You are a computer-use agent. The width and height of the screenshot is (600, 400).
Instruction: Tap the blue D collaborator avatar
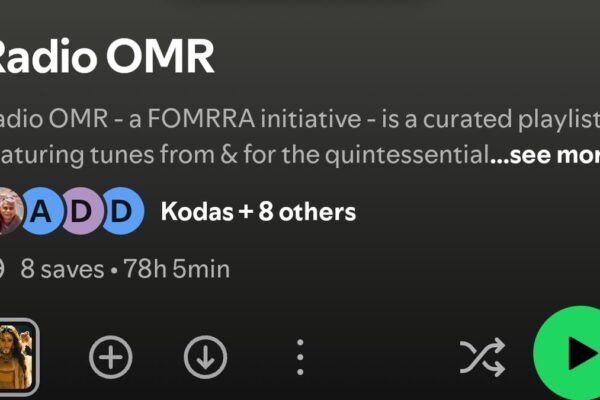click(x=122, y=211)
